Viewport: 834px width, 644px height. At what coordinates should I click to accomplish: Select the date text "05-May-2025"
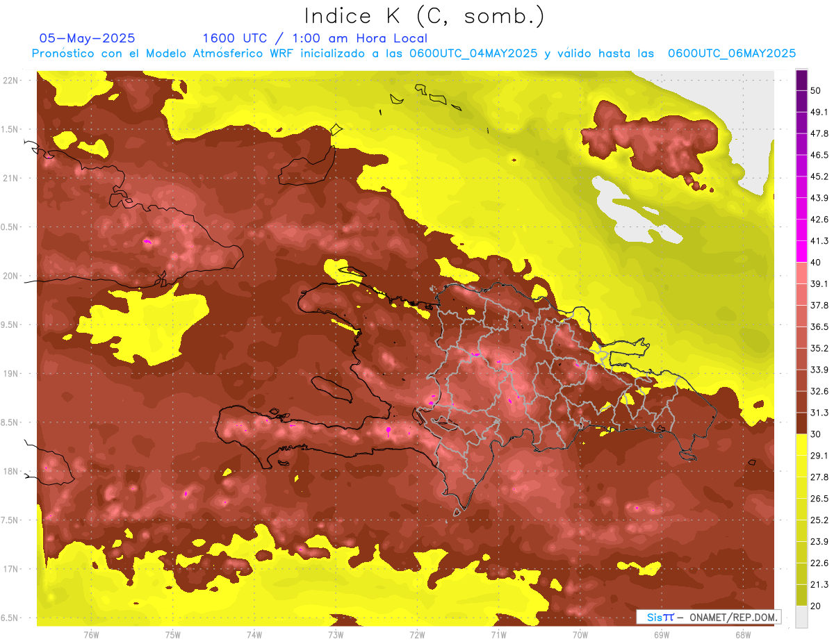(87, 38)
